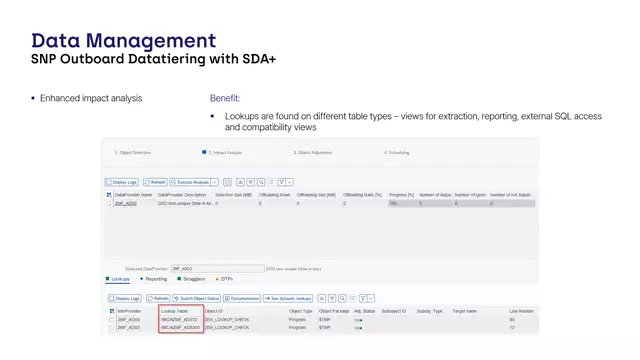The height and width of the screenshot is (360, 640).
Task: Tick the checkbox for lookup row with line 12
Action: click(112, 327)
